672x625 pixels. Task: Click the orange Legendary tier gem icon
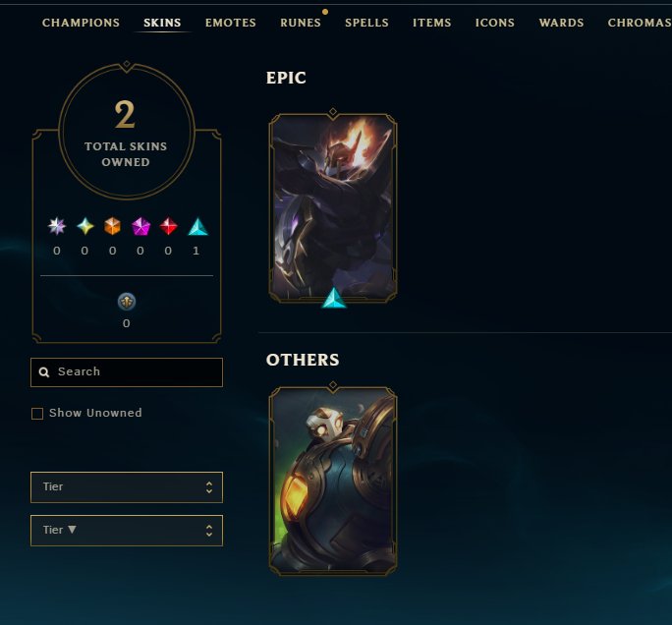click(112, 226)
